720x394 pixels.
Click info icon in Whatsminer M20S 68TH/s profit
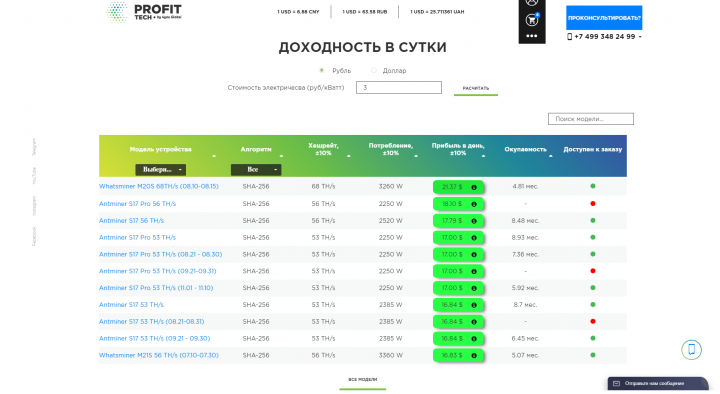pos(474,187)
